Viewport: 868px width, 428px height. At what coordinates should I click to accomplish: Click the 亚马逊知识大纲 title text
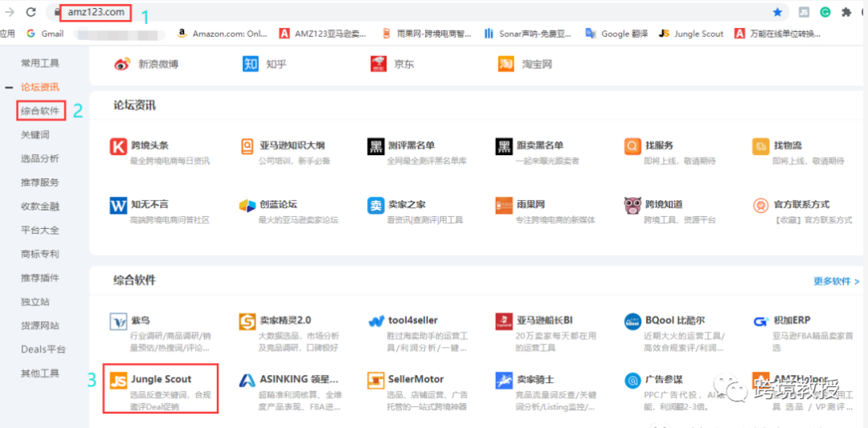click(x=293, y=146)
